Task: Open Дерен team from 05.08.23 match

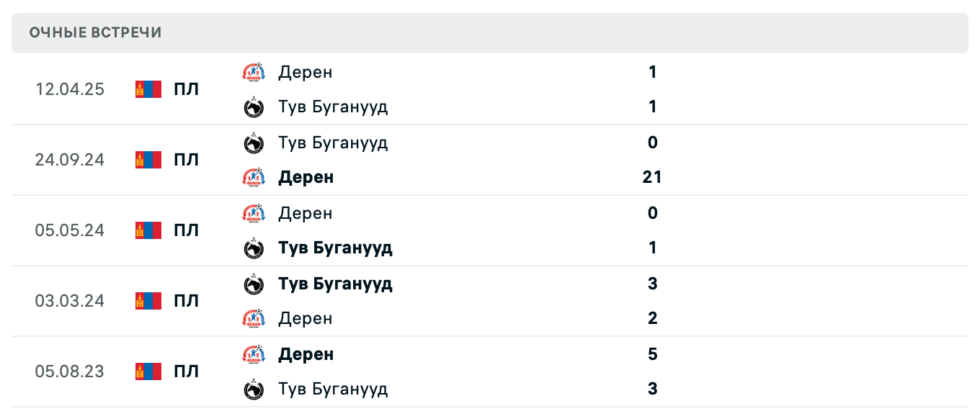Action: point(306,354)
